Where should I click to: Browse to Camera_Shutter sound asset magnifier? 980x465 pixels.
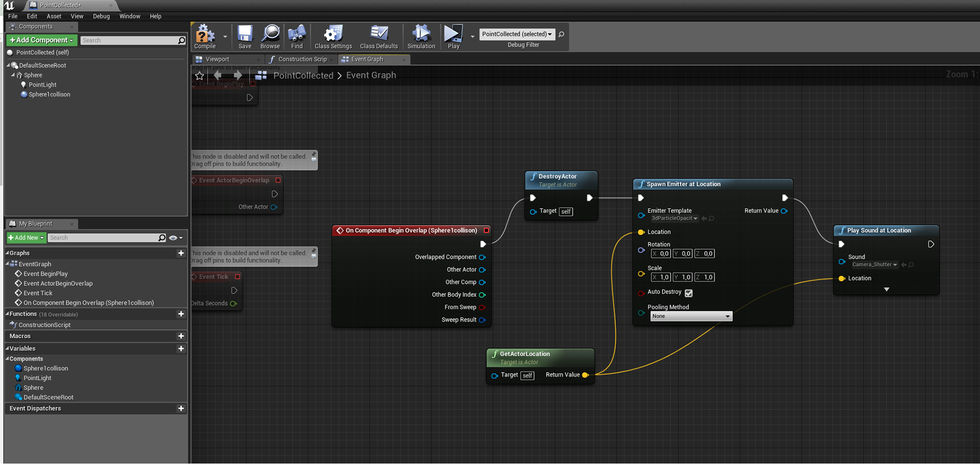pyautogui.click(x=911, y=265)
